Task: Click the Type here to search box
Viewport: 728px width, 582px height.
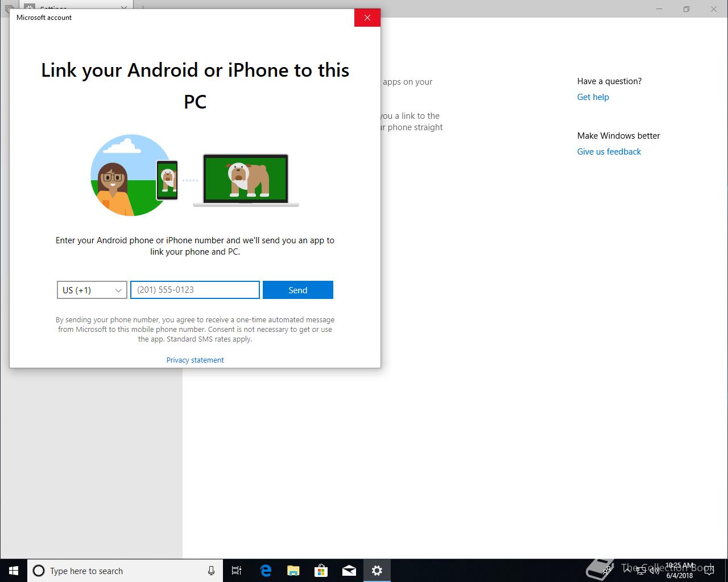Action: pos(125,571)
